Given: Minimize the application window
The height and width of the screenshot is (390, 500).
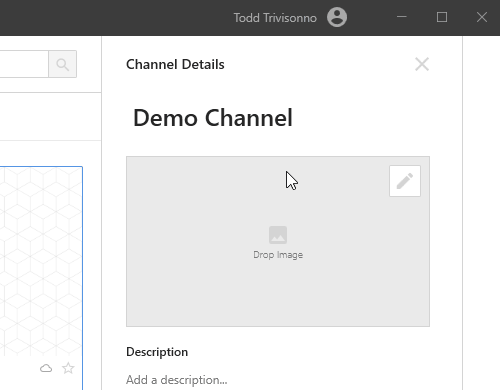Looking at the screenshot, I should 402,17.
